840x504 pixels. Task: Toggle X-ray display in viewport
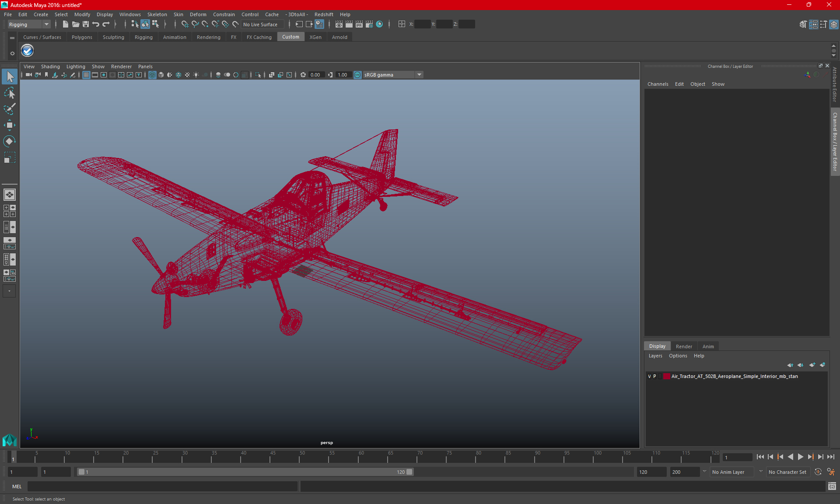(x=271, y=75)
